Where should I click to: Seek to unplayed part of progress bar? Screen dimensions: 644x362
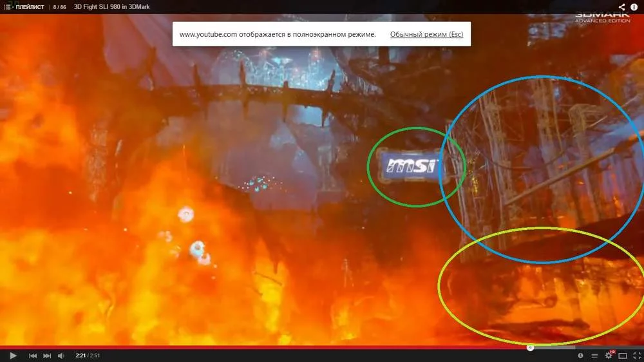(x=589, y=348)
